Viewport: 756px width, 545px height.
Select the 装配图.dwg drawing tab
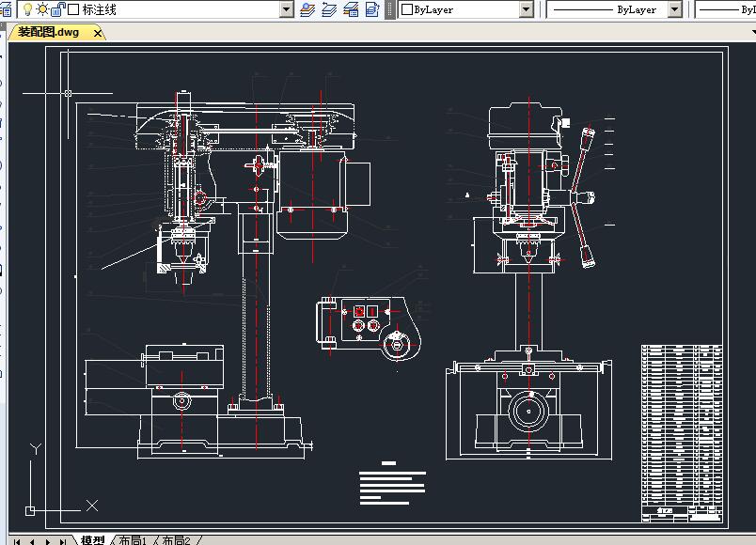click(x=49, y=32)
